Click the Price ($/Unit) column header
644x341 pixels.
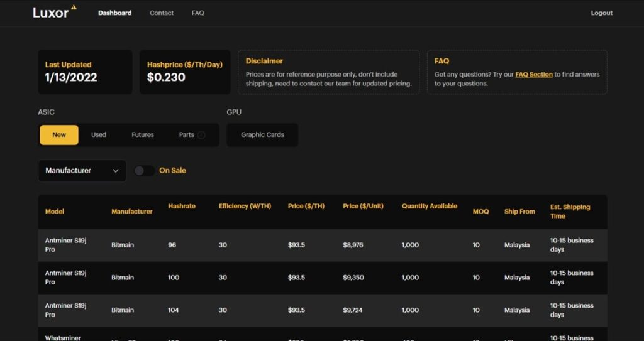click(363, 207)
